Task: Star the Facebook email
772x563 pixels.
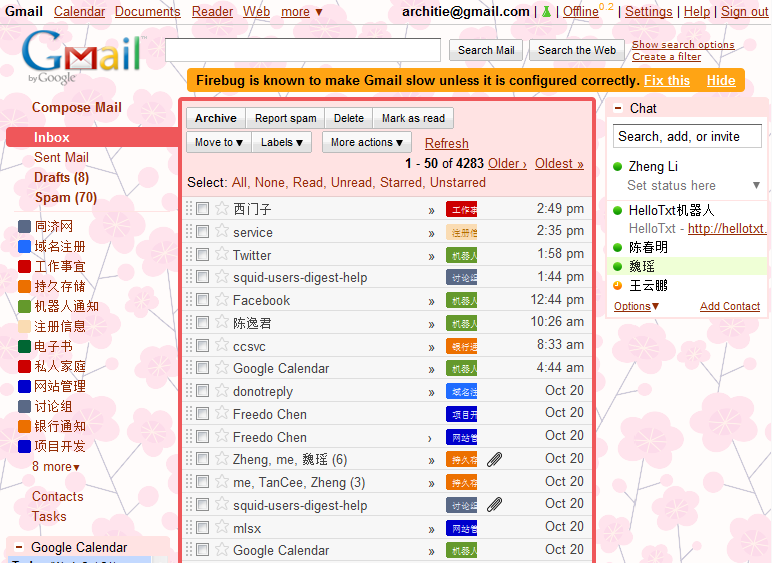Action: [x=221, y=300]
